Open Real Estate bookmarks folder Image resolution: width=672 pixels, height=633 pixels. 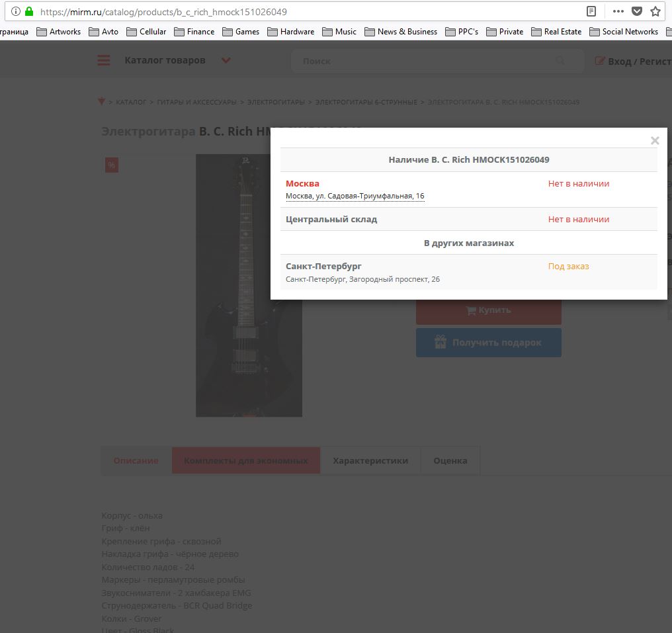(556, 32)
